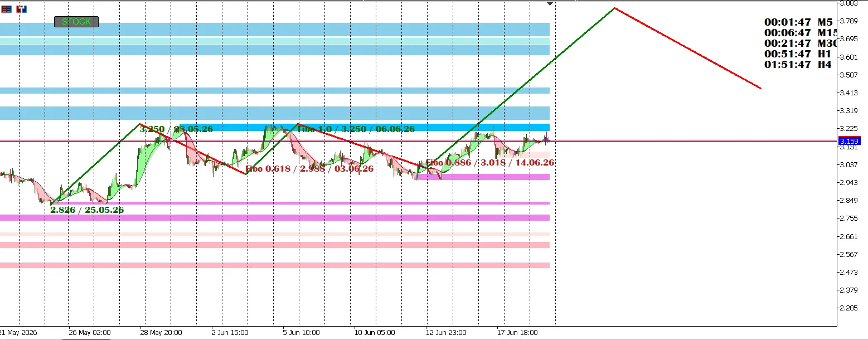This screenshot has height=340, width=868.
Task: Click the 17 Jun 18:00 time label
Action: pyautogui.click(x=518, y=333)
